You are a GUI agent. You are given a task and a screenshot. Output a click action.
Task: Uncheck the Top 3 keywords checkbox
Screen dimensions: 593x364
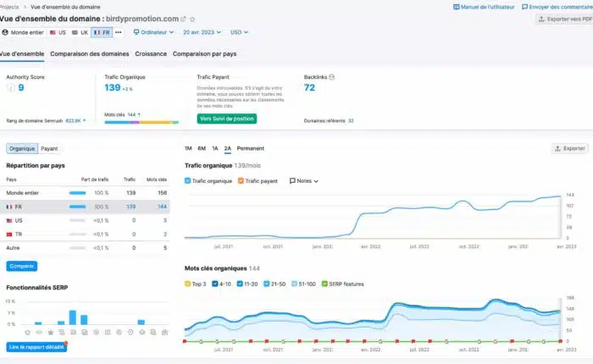[x=188, y=284]
